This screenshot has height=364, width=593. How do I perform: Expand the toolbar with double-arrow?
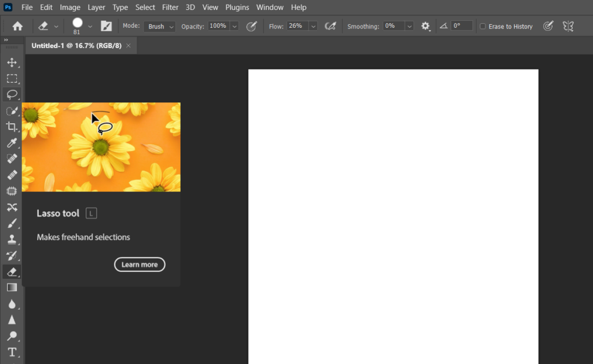[x=6, y=40]
